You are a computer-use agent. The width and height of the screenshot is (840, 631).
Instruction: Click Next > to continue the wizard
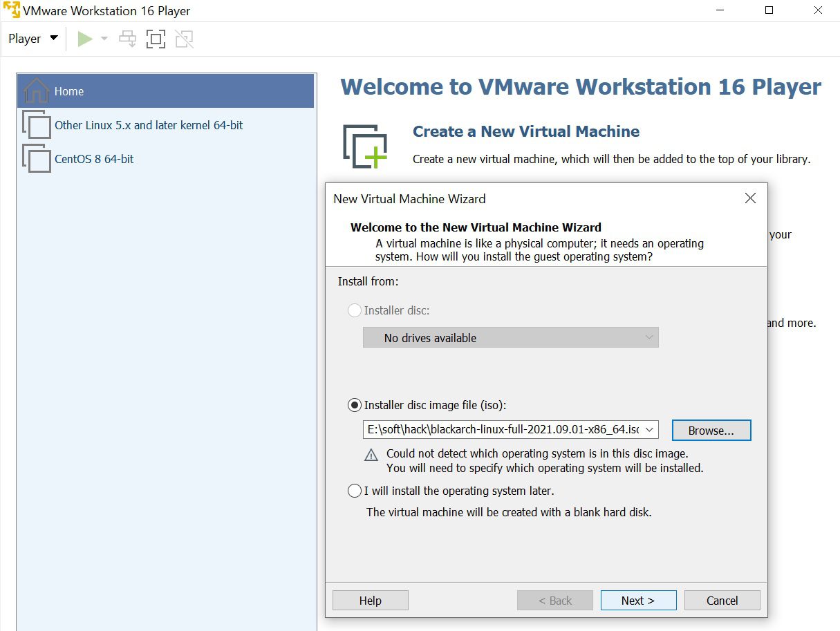pos(638,600)
